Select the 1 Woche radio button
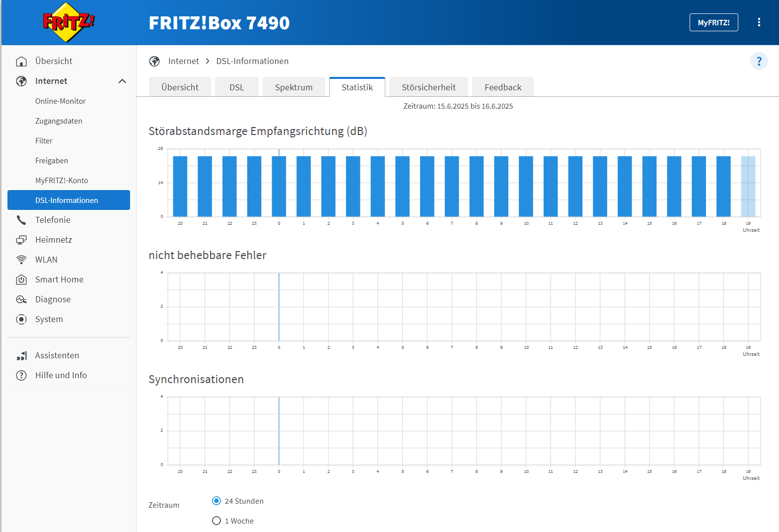 216,521
